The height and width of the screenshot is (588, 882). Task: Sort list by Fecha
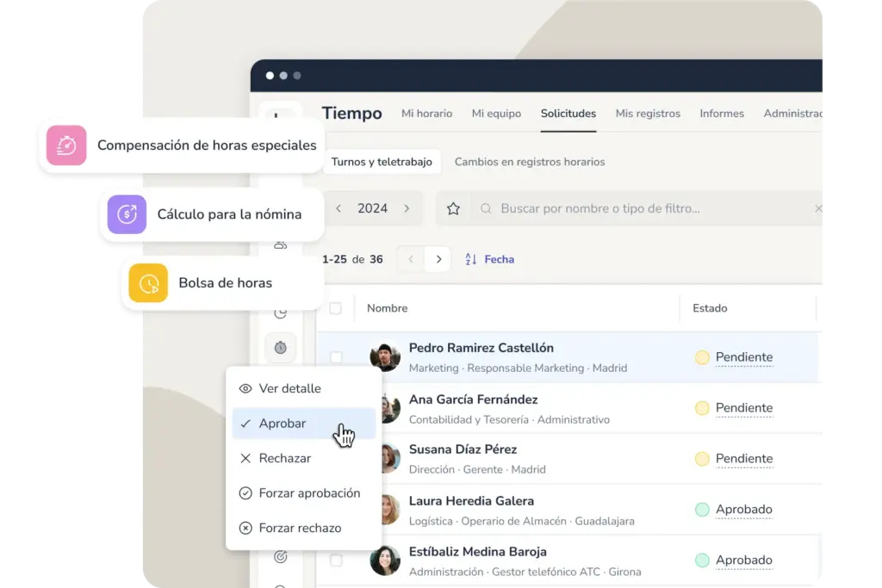[489, 259]
